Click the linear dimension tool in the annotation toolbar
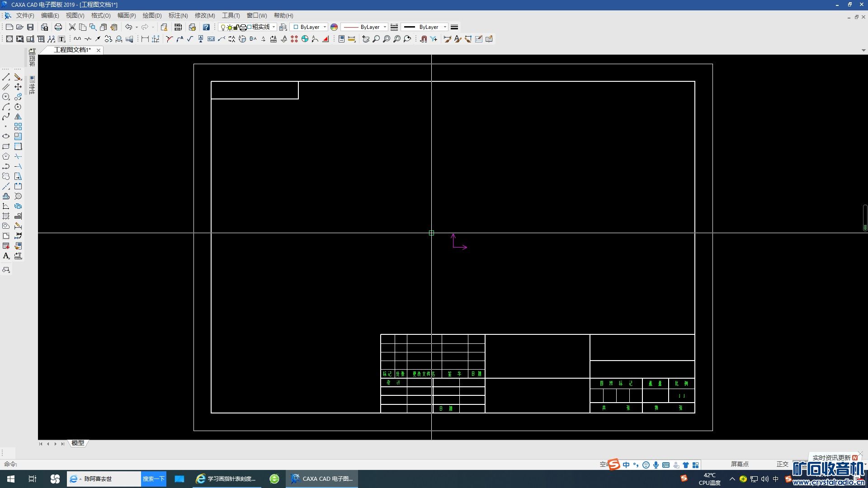Viewport: 868px width, 488px height. [x=145, y=39]
